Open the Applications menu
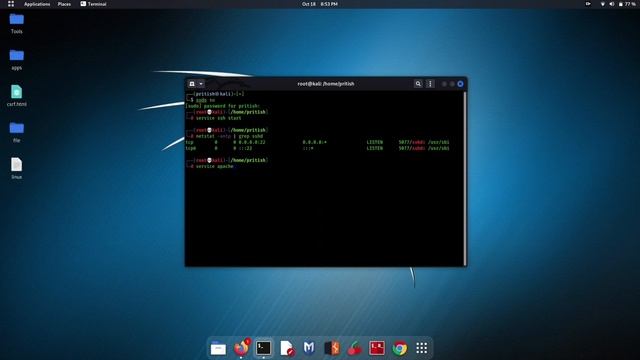 tap(37, 4)
